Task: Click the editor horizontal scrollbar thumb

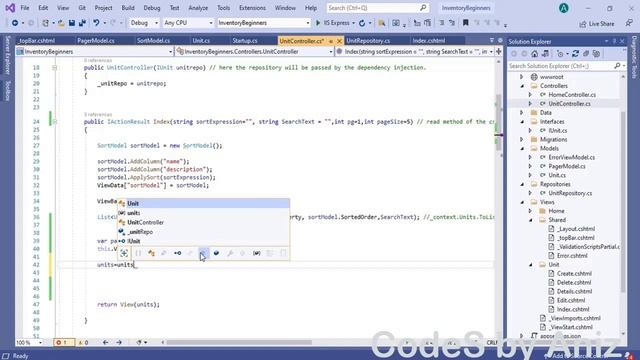Action: coord(239,342)
